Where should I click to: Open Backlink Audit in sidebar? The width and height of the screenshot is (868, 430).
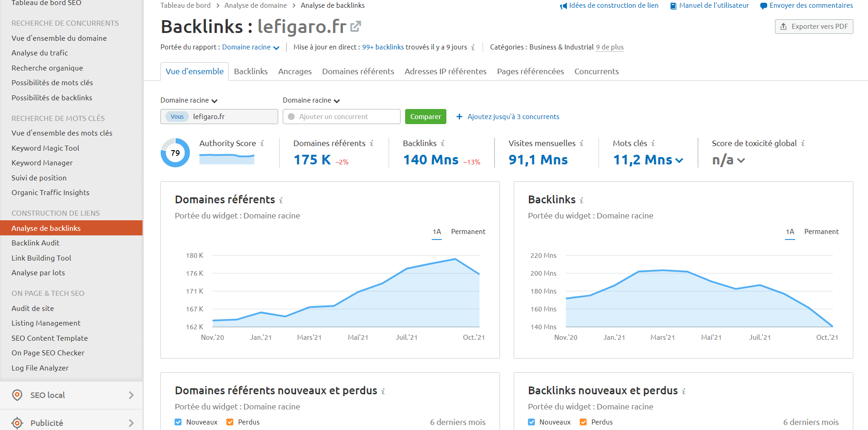(36, 243)
